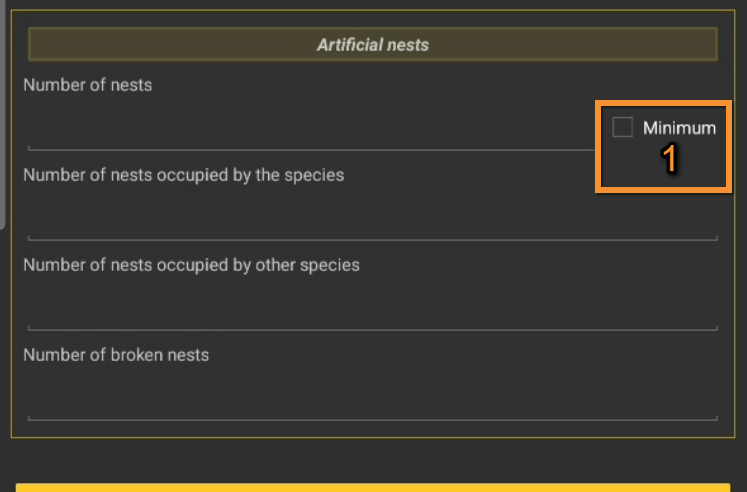
Task: Click the "Minimum" label text
Action: pyautogui.click(x=679, y=128)
